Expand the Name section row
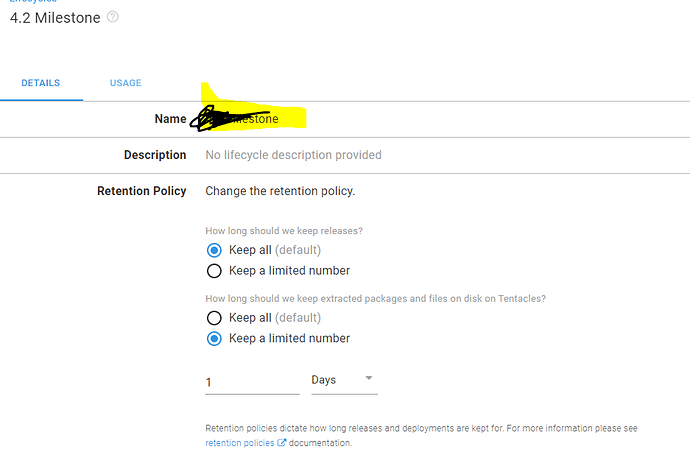 pos(345,119)
